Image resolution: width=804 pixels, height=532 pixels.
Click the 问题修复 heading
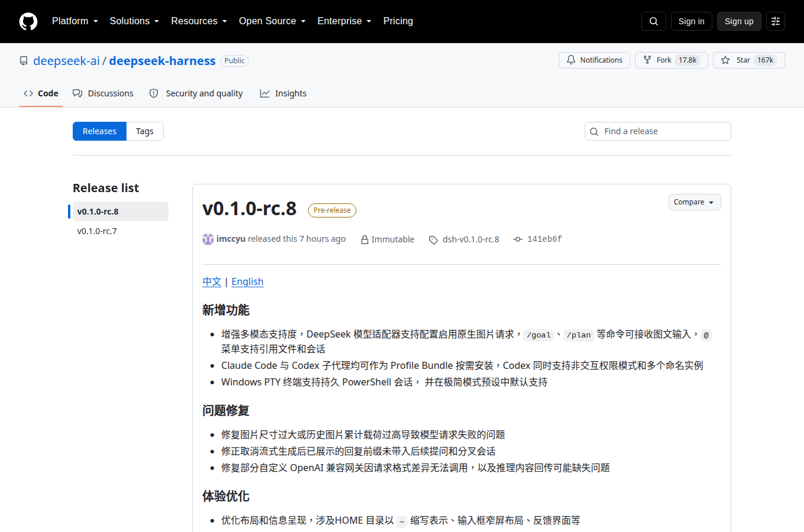(226, 410)
